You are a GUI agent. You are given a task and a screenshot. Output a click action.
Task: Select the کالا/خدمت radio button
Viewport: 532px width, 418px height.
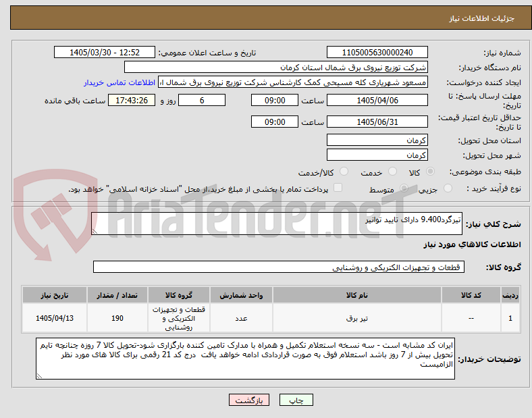[x=344, y=172]
